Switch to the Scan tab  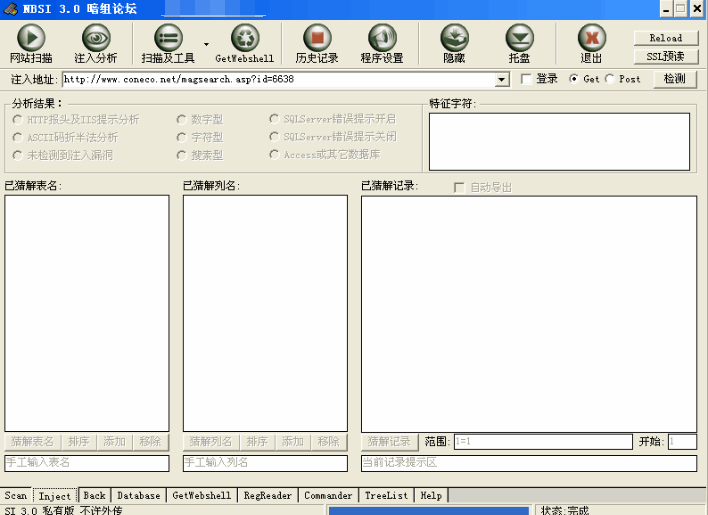tap(16, 496)
